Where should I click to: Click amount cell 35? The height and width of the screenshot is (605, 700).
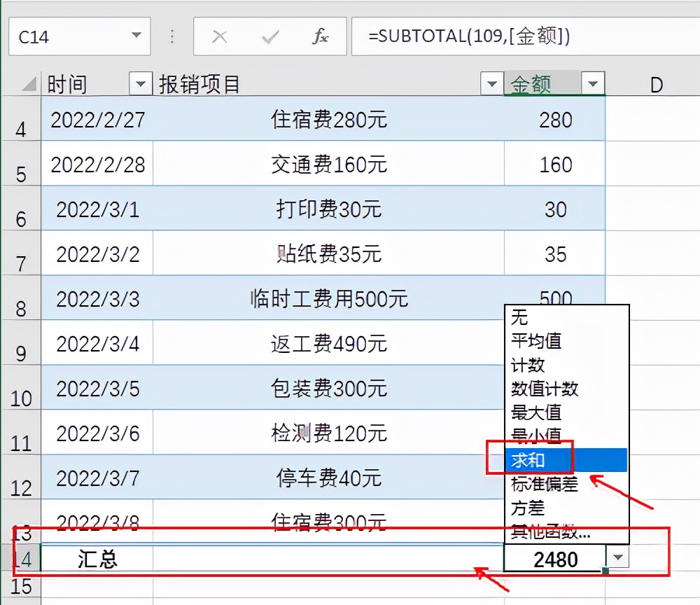555,254
